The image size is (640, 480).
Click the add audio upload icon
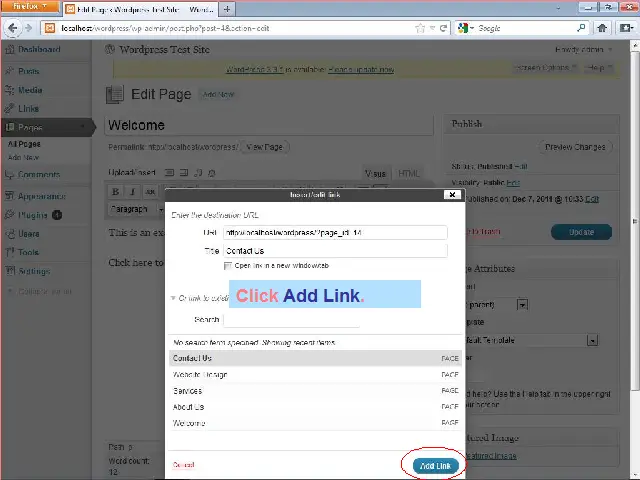pos(198,173)
